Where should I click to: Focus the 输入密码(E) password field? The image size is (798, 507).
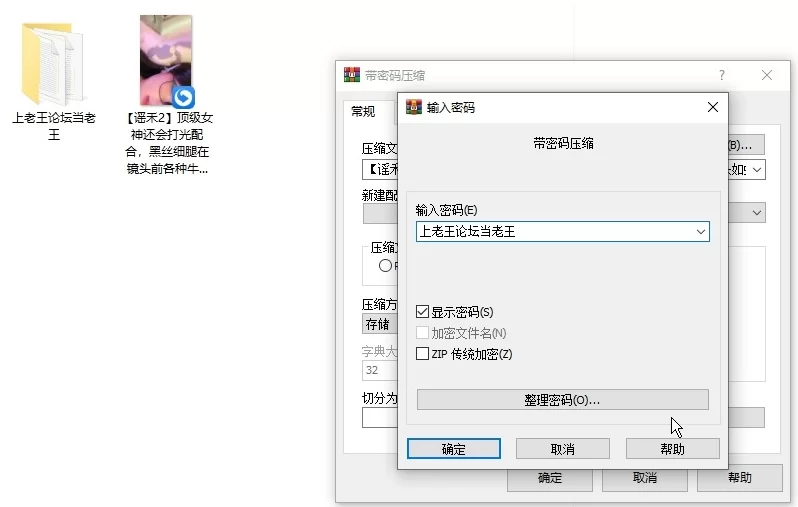coord(563,232)
